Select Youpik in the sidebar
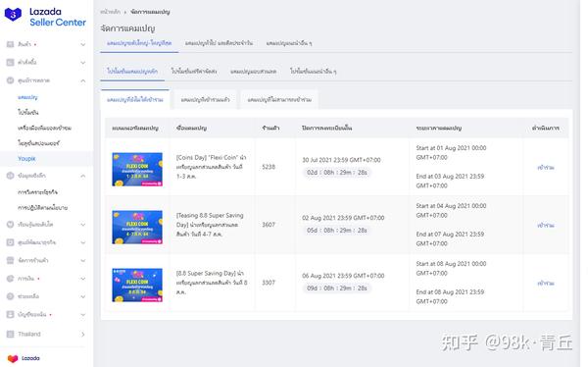 point(26,159)
